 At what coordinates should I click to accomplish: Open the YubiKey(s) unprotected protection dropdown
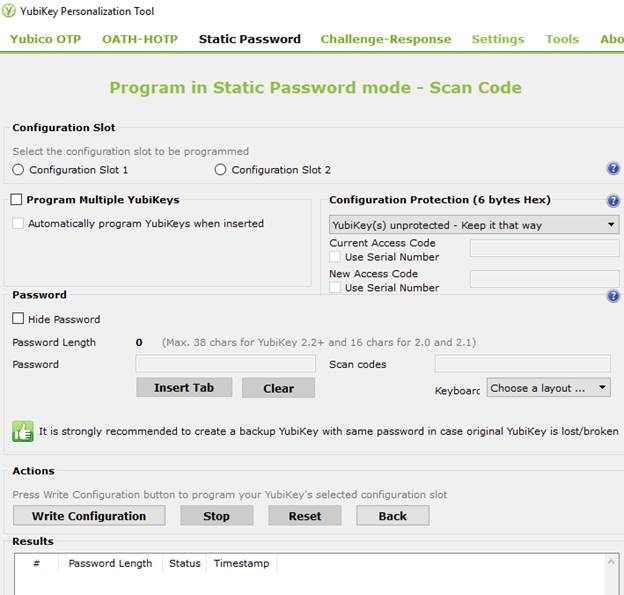474,225
